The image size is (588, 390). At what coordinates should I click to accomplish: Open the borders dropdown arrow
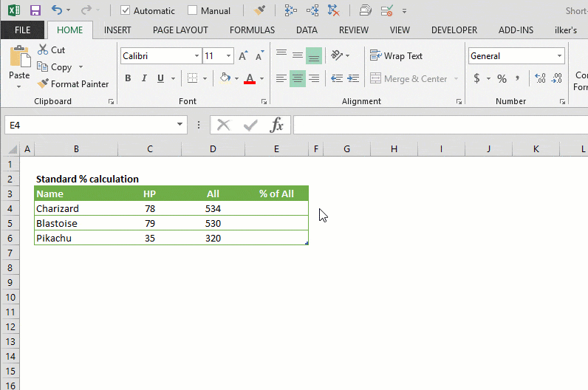coord(205,78)
